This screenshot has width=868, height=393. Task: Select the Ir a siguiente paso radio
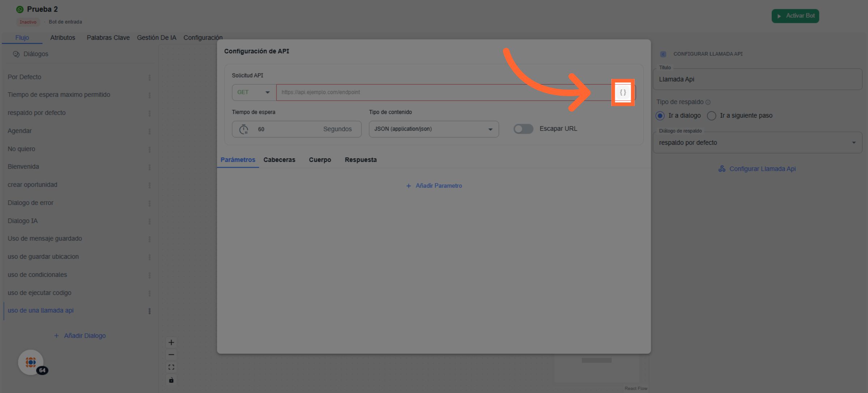tap(711, 115)
